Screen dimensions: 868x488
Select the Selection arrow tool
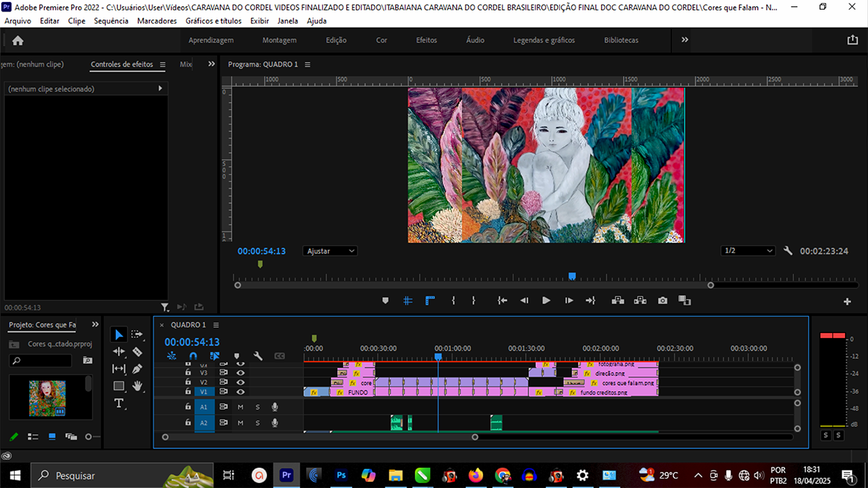(119, 335)
